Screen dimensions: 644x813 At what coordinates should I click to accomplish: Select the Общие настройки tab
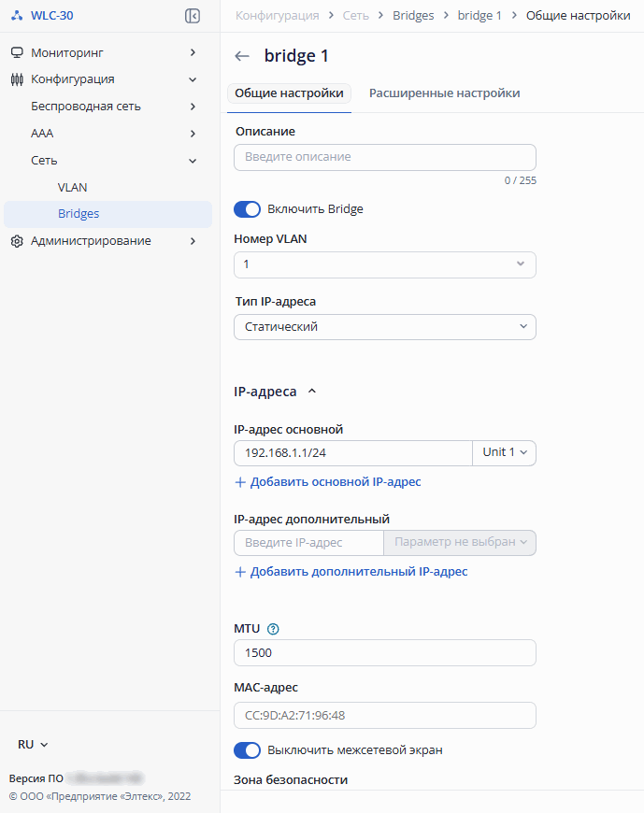290,93
